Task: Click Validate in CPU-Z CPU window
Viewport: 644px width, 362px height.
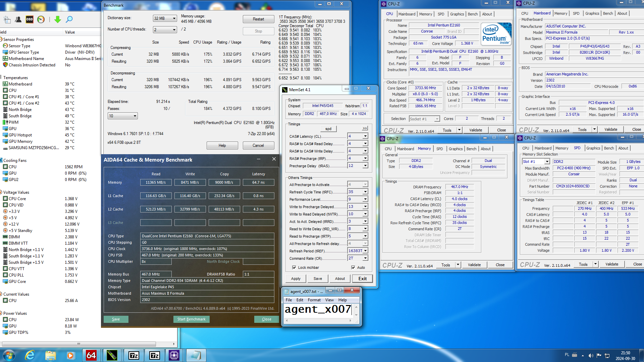Action: pyautogui.click(x=475, y=130)
